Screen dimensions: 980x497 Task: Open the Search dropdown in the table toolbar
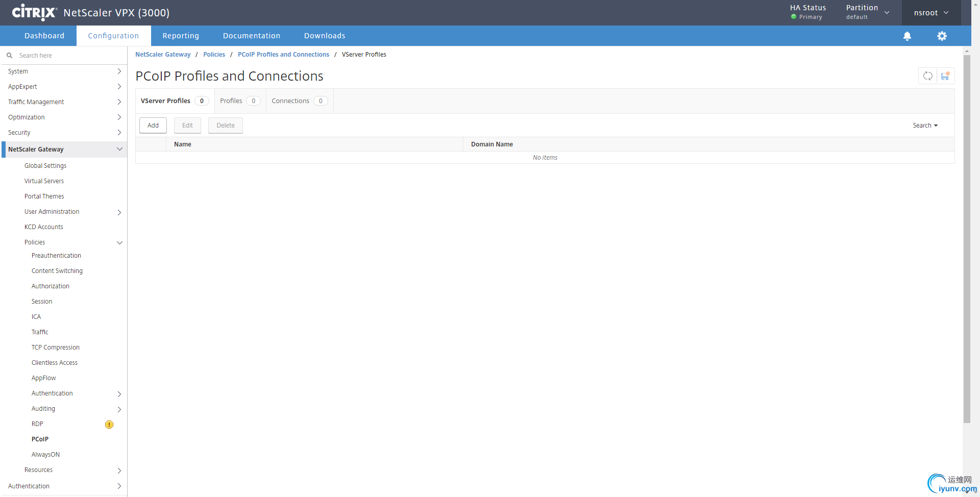[x=925, y=126]
